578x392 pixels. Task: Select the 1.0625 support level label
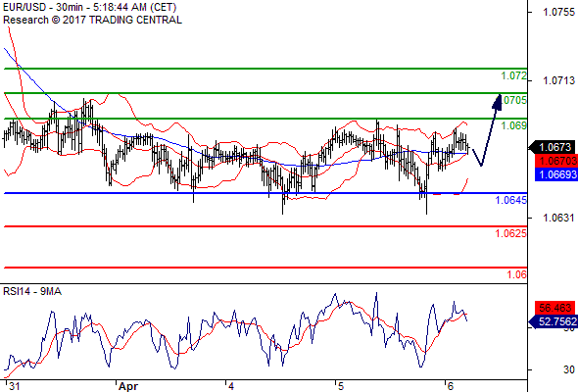511,233
